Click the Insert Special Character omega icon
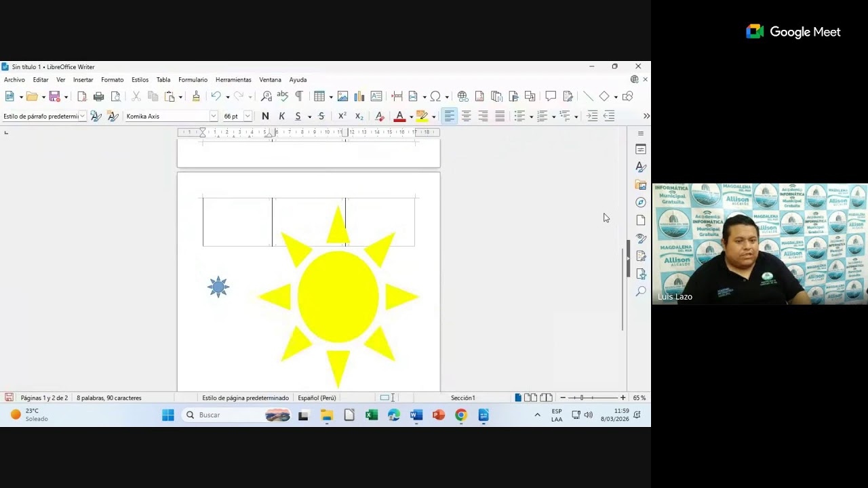This screenshot has height=488, width=868. coord(435,96)
